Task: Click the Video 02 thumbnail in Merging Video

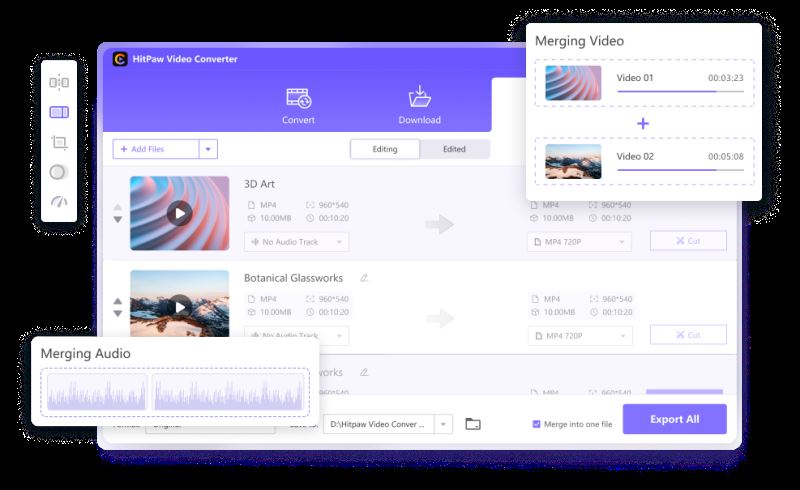Action: tap(573, 161)
